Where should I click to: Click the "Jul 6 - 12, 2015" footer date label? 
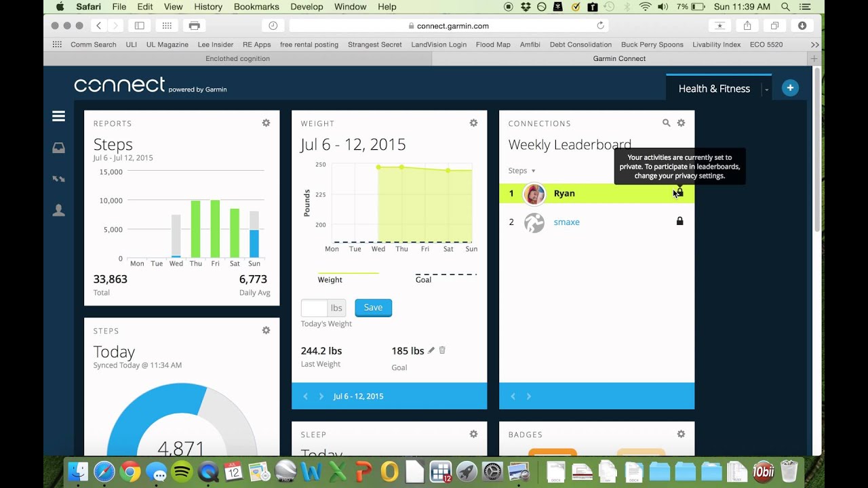[358, 396]
